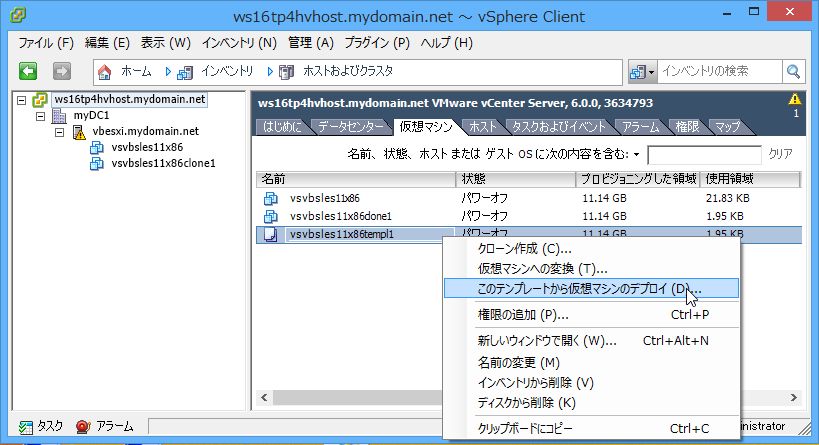Switch to the マップ tab
The width and height of the screenshot is (819, 445).
coord(727,127)
